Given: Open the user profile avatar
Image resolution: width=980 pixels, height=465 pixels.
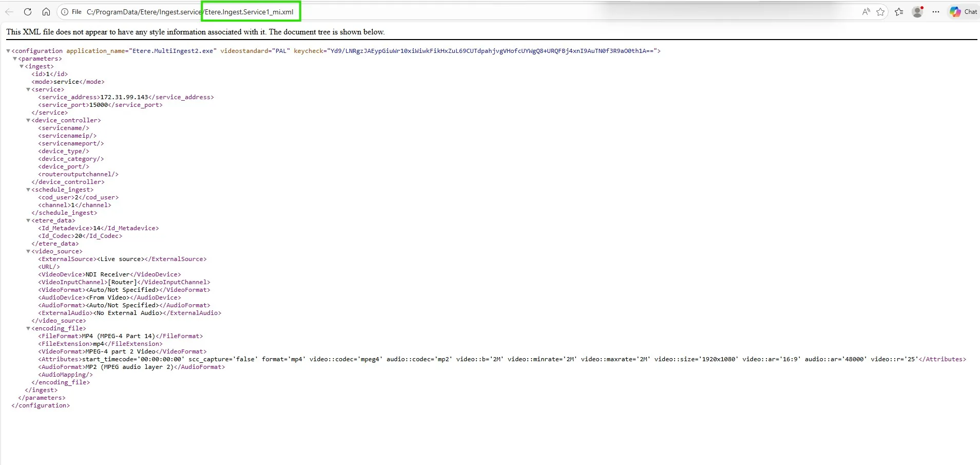Looking at the screenshot, I should 917,12.
